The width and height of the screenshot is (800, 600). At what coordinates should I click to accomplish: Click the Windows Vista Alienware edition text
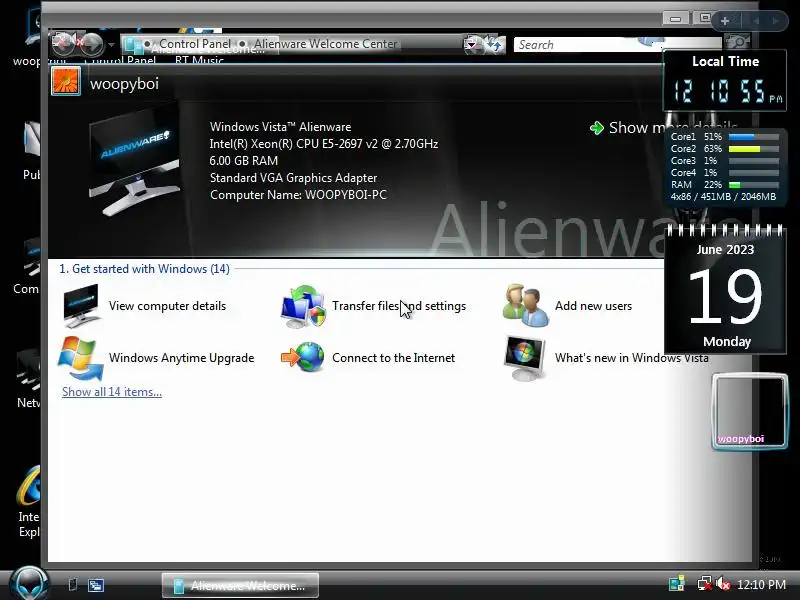[x=281, y=127]
